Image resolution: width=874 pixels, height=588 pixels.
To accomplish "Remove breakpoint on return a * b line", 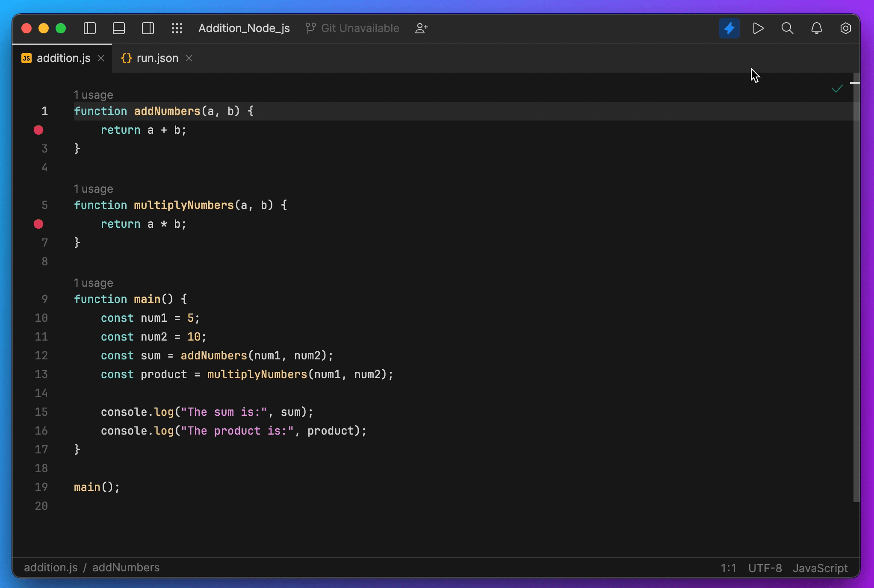I will coord(38,224).
